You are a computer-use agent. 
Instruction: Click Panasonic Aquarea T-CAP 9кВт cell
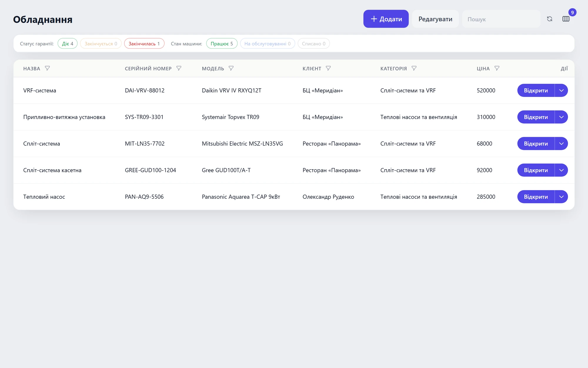coord(241,196)
